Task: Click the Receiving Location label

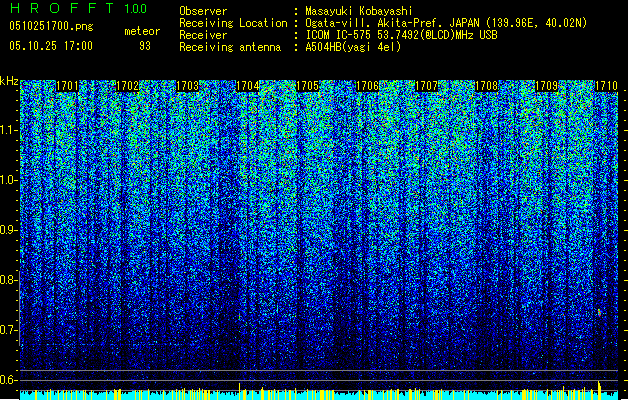Action: pyautogui.click(x=233, y=23)
